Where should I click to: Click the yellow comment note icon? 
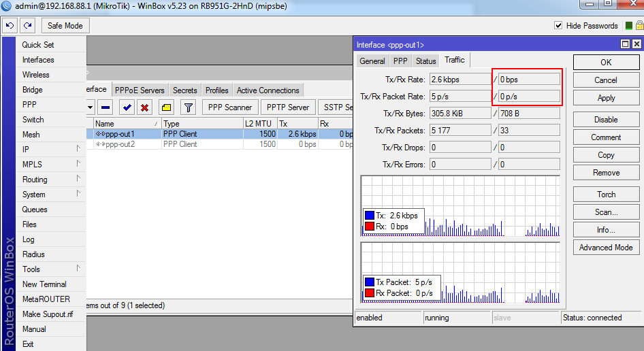(166, 107)
